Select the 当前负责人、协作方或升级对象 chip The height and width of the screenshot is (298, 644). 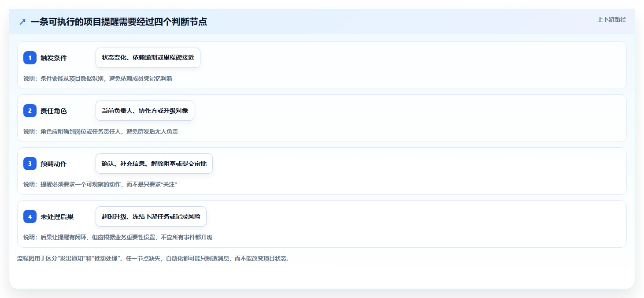pos(145,111)
